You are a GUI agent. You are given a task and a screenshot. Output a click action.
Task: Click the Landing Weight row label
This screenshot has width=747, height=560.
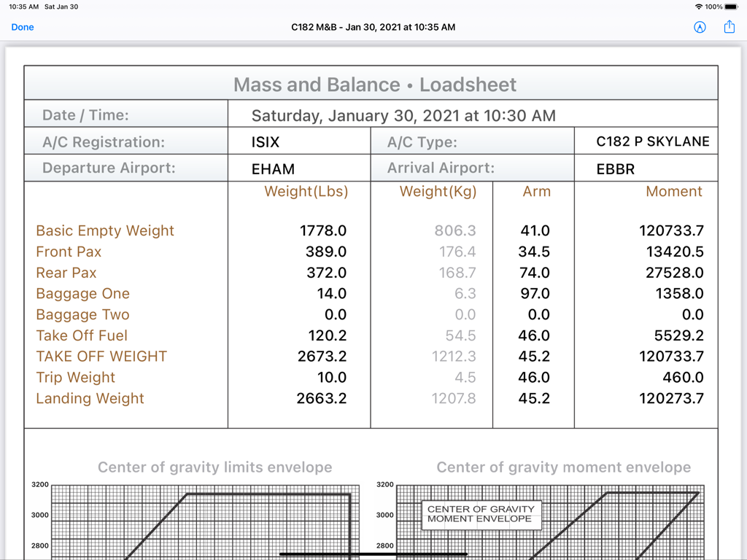point(90,398)
